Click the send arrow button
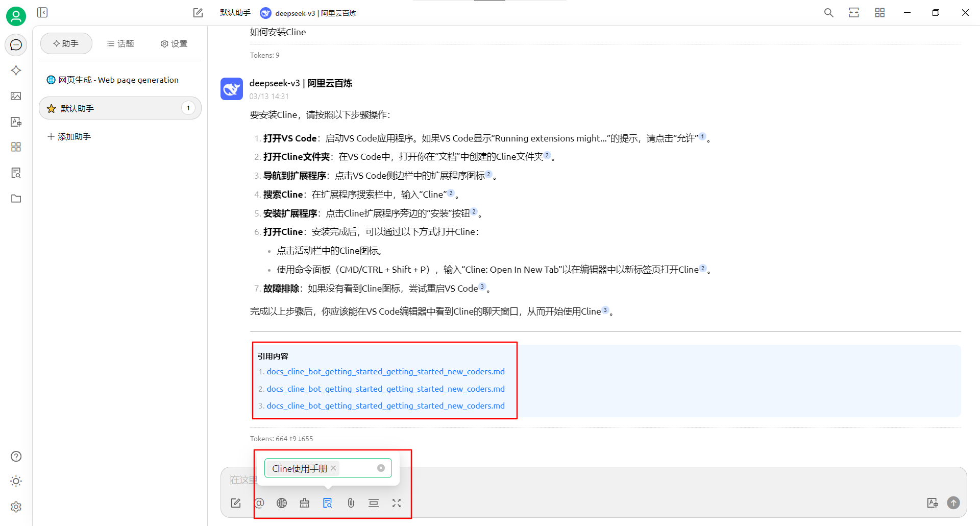The width and height of the screenshot is (980, 526). click(953, 503)
